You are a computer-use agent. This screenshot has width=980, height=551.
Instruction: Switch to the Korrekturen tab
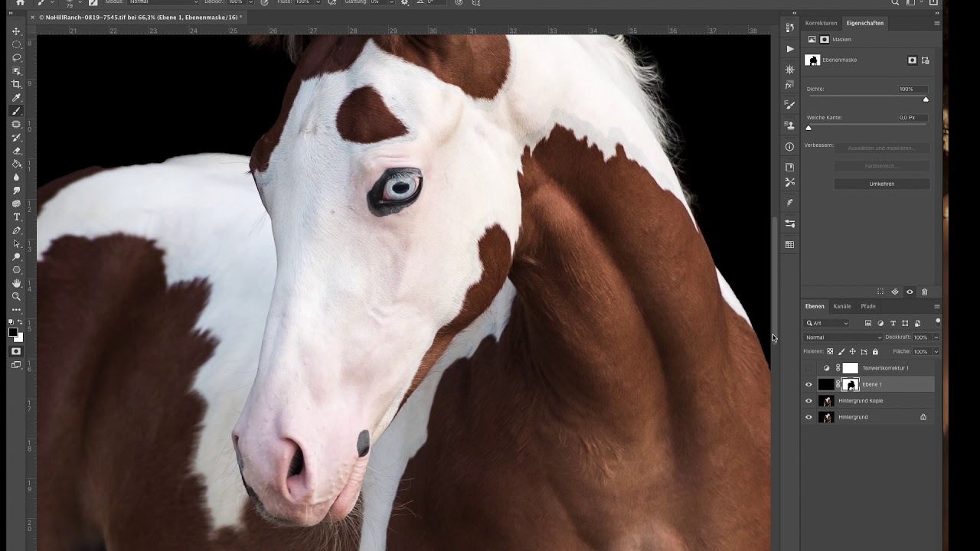click(821, 23)
